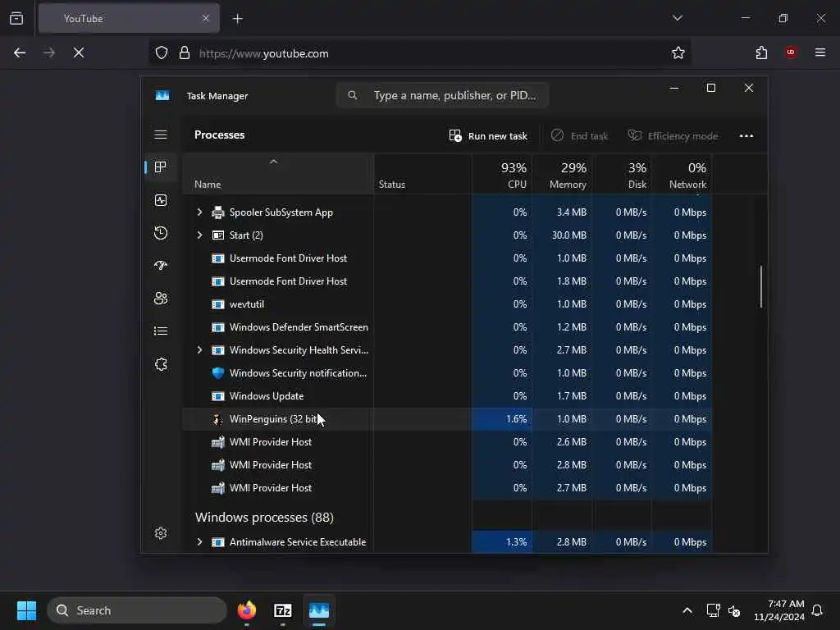Close the YouTube tab

click(x=206, y=18)
